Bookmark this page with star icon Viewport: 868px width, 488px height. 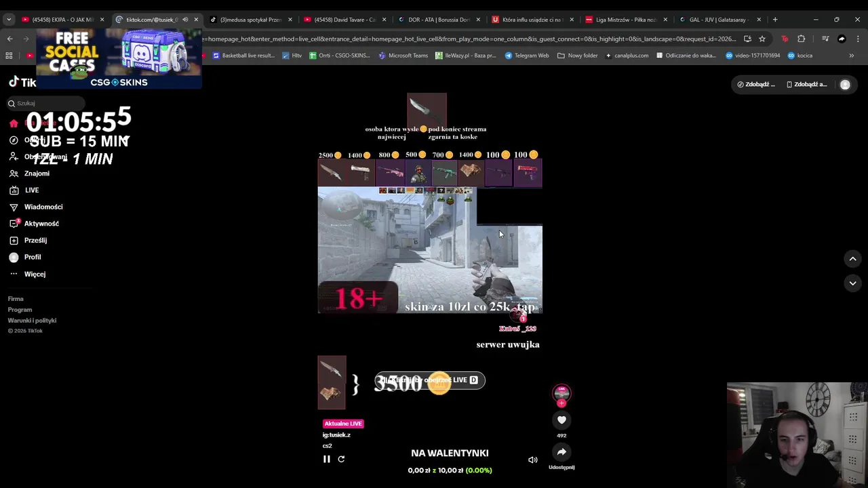click(762, 39)
